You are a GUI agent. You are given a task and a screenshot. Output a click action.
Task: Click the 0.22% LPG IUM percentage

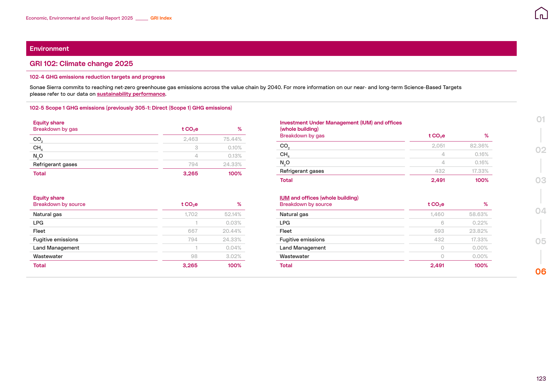coord(480,223)
